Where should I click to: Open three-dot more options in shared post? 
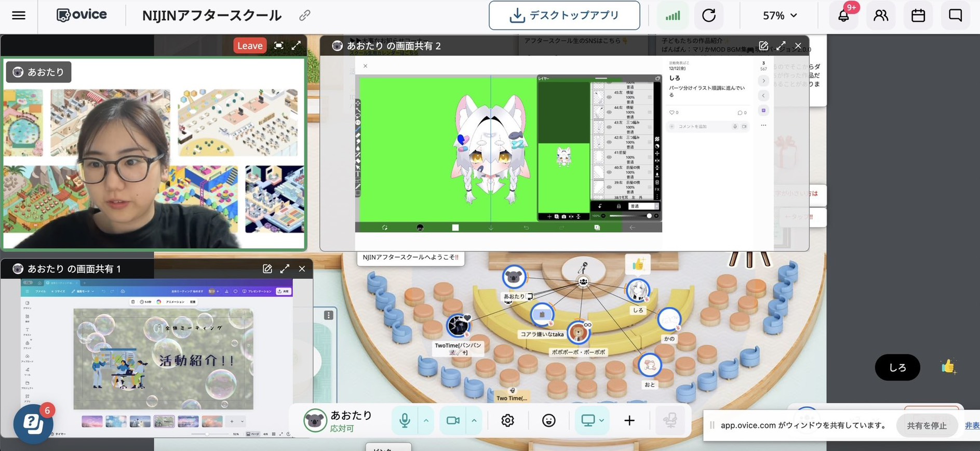click(x=763, y=125)
